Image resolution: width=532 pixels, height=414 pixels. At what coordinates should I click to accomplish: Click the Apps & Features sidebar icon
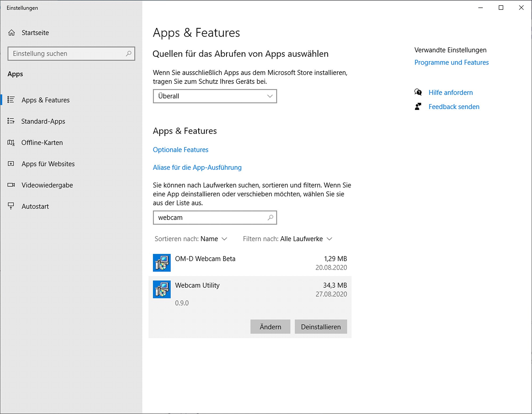tap(11, 100)
